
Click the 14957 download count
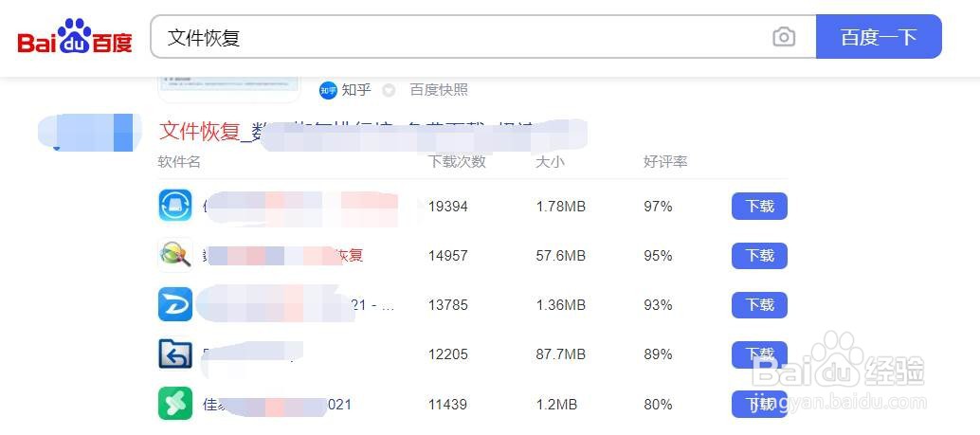pos(448,256)
